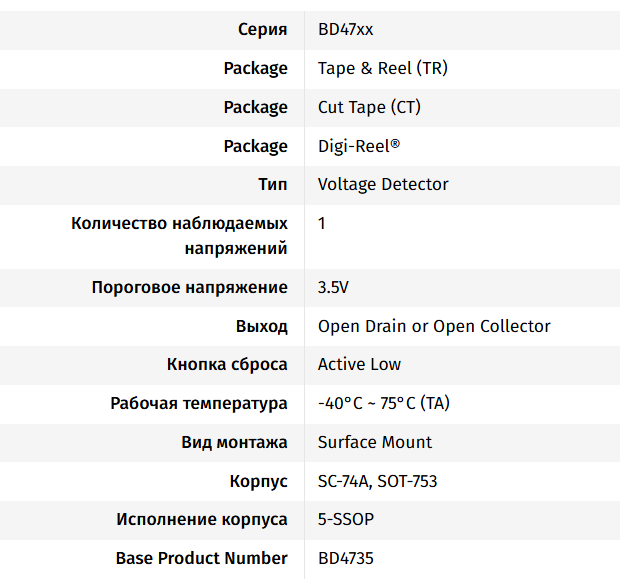Click the SC-74A, SOT-753 case value

point(377,482)
